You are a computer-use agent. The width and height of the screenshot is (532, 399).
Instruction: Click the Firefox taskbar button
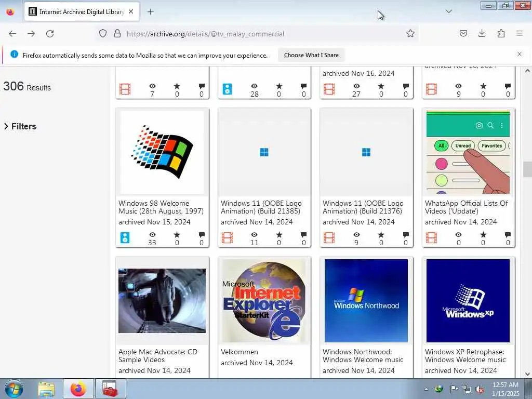click(x=78, y=389)
